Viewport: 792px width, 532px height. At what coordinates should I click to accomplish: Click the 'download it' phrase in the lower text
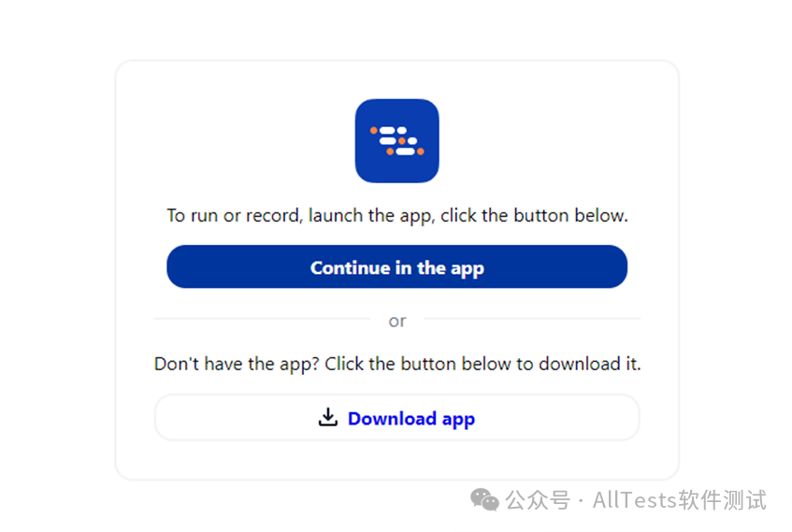[589, 365]
